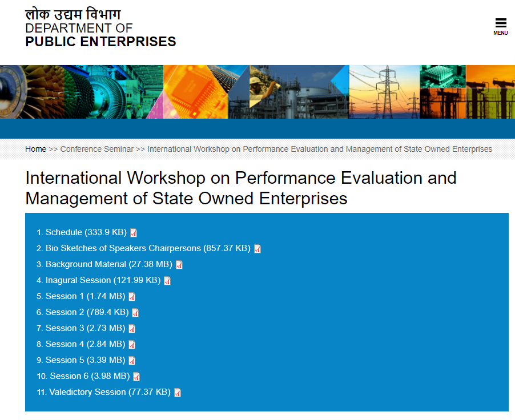Open Session 1 (1.74 MB) link

pos(86,296)
